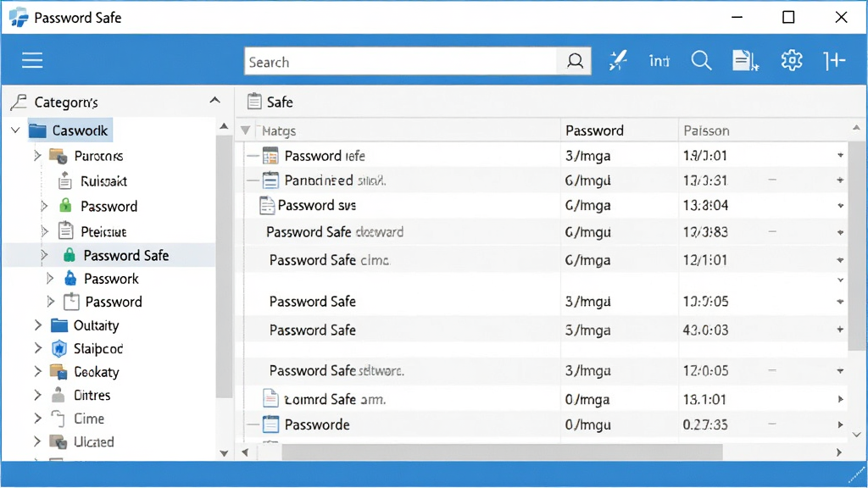Open the hamburger menu
Screen dimensions: 868x488
click(x=32, y=60)
